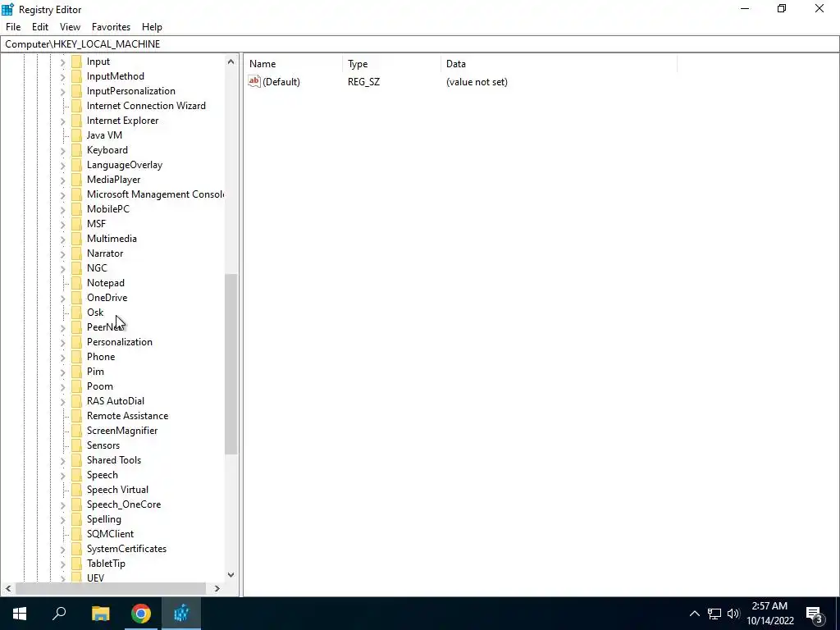
Task: Click the Spelling folder icon
Action: [x=76, y=519]
